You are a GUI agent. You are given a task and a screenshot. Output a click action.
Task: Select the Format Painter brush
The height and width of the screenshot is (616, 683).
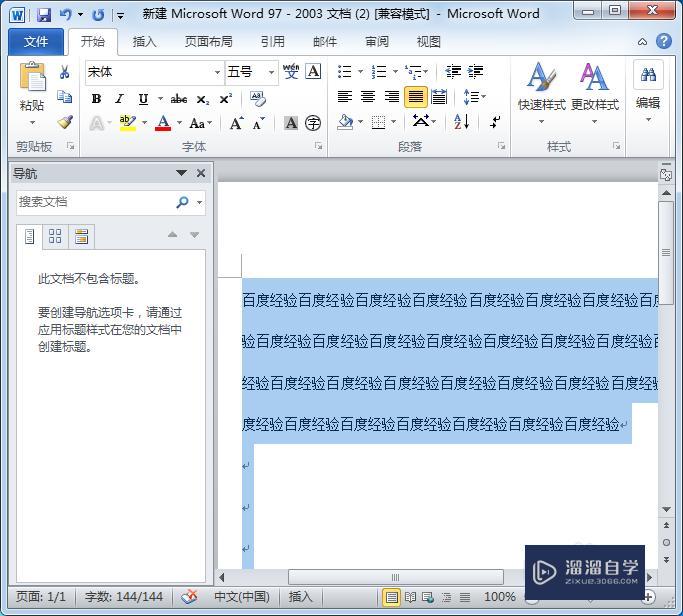click(x=64, y=122)
